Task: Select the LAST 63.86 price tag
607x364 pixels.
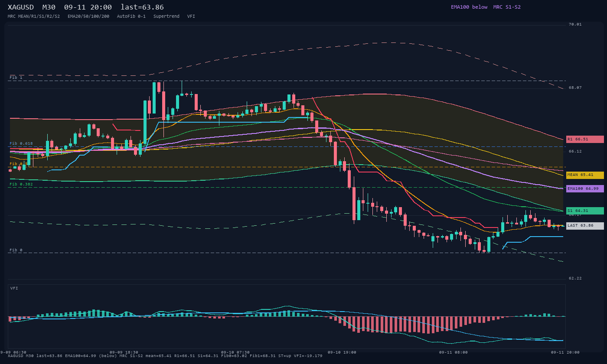Action: tap(585, 226)
